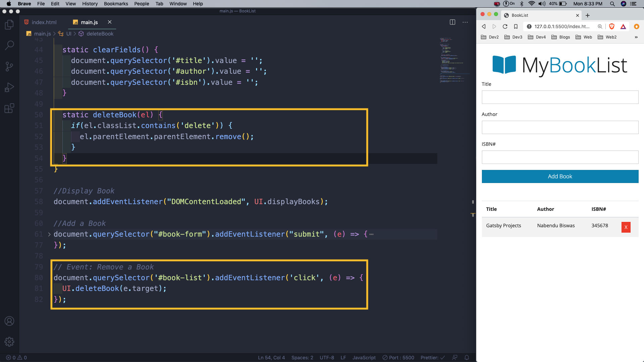Change file encoding UTF-8

tap(327, 358)
